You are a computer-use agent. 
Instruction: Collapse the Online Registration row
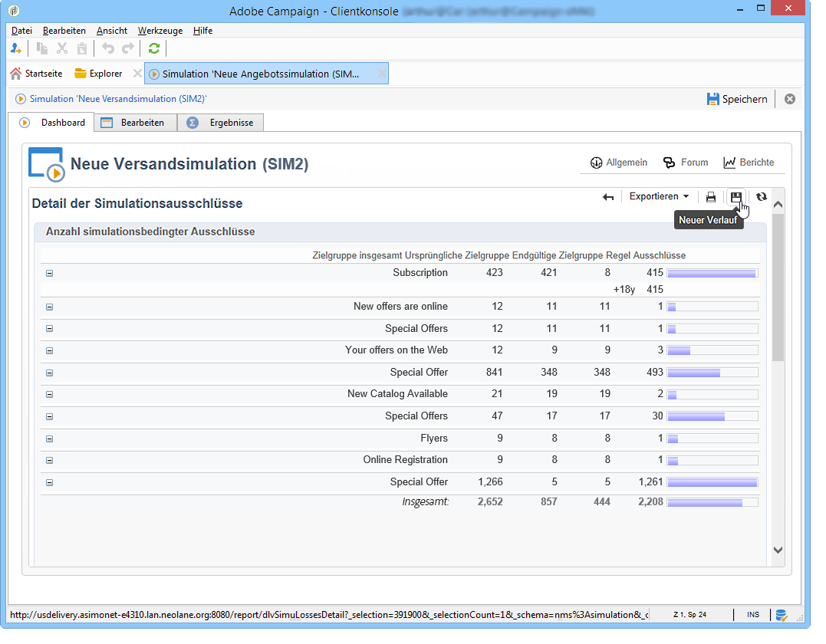click(x=50, y=460)
